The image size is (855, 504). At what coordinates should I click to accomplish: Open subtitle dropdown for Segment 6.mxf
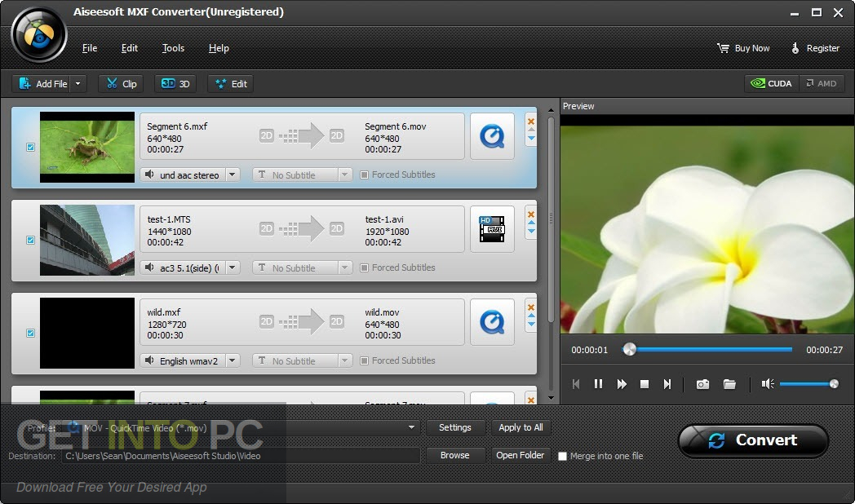coord(344,175)
